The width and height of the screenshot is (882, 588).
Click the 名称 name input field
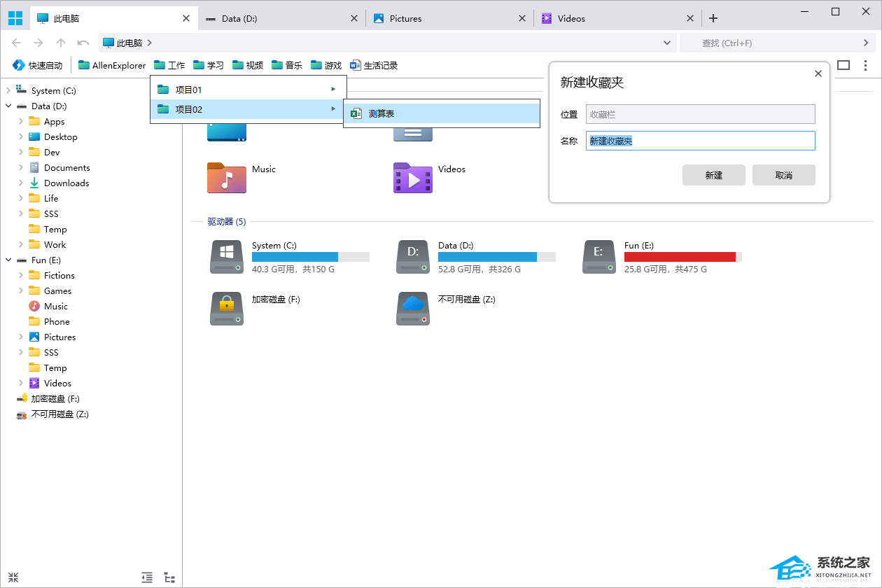tap(700, 141)
